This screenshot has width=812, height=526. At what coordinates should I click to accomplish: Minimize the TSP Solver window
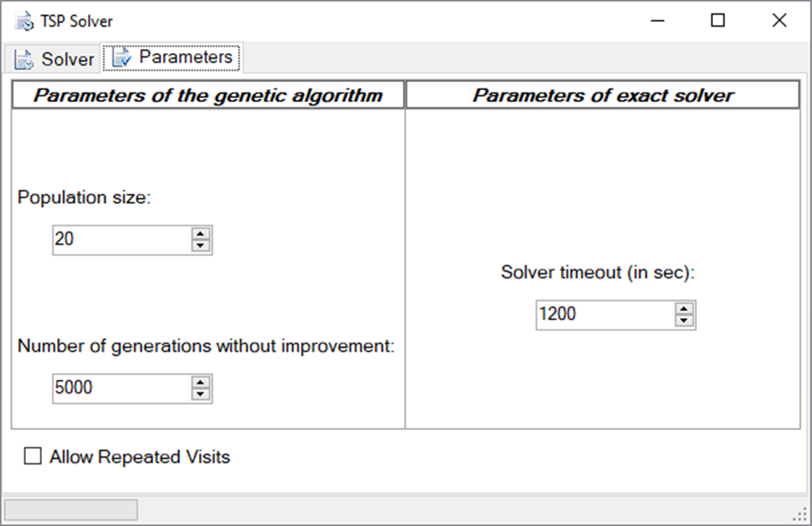click(656, 21)
